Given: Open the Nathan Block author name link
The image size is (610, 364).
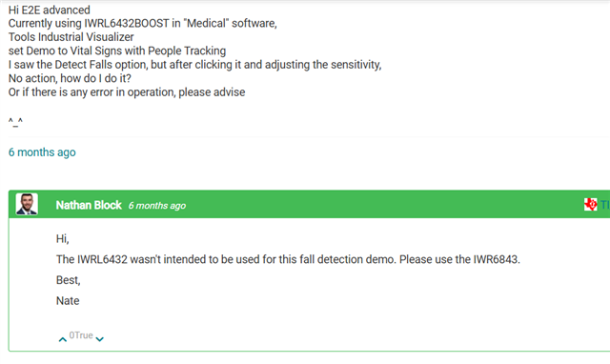Looking at the screenshot, I should 89,205.
